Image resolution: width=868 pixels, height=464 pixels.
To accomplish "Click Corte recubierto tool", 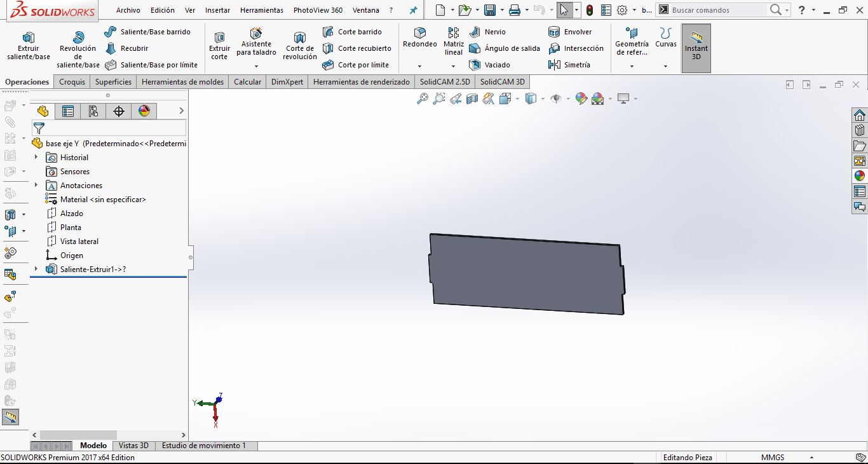I will click(x=356, y=48).
